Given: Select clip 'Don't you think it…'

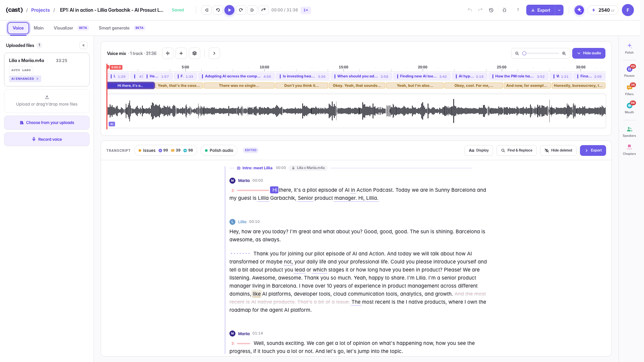Looking at the screenshot, I should pos(302,86).
